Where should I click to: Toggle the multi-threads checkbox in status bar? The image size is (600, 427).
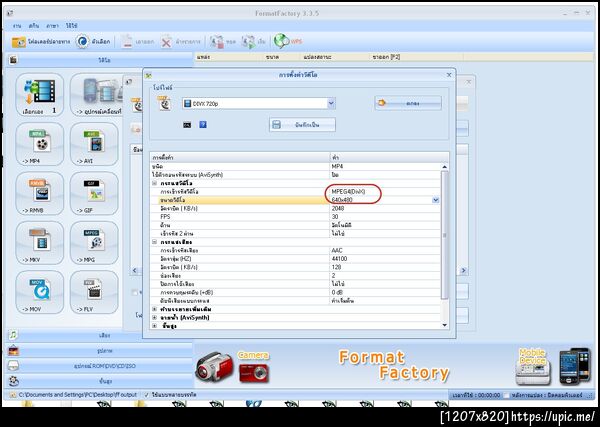[x=147, y=394]
